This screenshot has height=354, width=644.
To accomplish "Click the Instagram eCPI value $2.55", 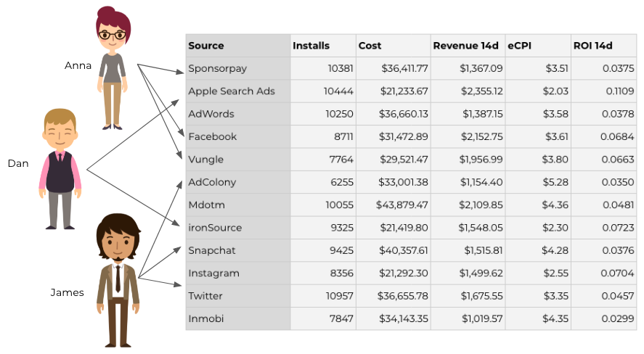I will coord(557,273).
